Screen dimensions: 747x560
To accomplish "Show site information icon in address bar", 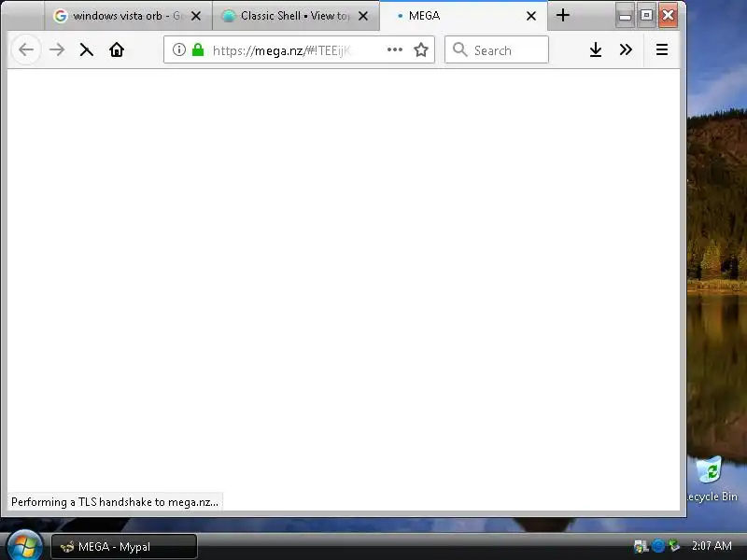I will click(178, 49).
